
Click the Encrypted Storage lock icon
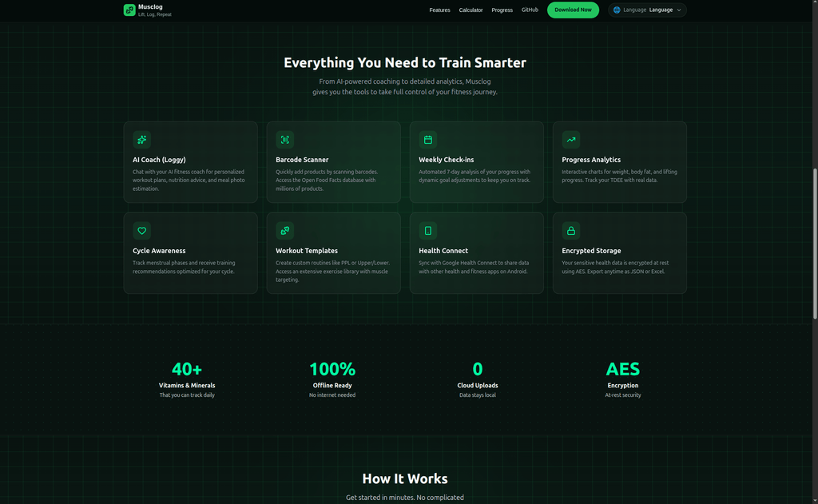(x=570, y=231)
